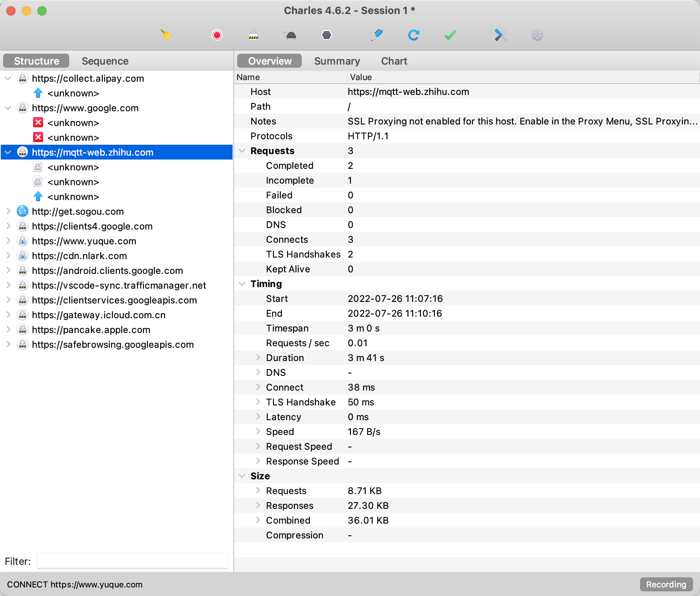Collapse the collect.alipay.com host node
Screen dimensions: 700x596
(x=8, y=79)
